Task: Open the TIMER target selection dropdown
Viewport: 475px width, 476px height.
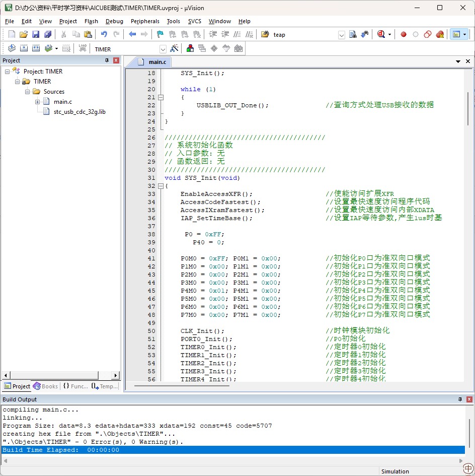Action: pyautogui.click(x=163, y=49)
